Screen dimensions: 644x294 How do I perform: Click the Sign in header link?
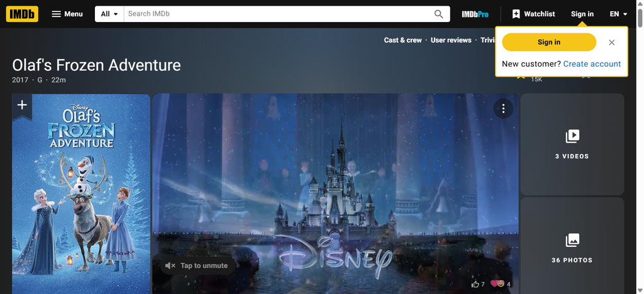click(x=582, y=14)
